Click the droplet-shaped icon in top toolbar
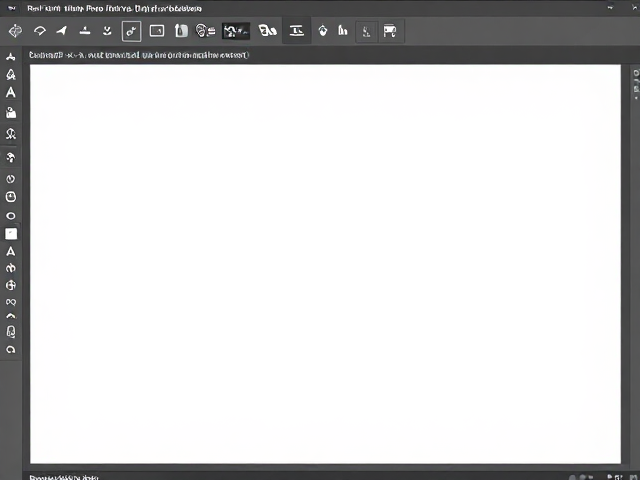 [x=323, y=31]
